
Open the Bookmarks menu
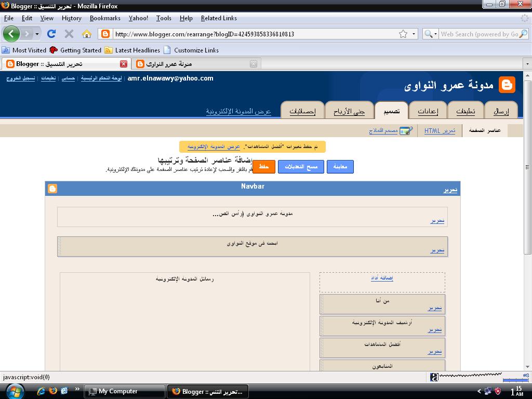[105, 18]
